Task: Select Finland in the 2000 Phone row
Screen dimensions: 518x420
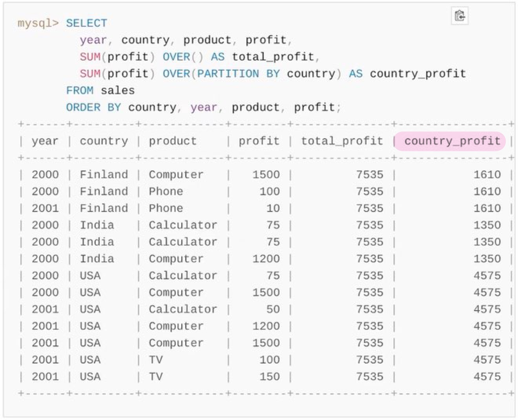Action: [x=104, y=192]
